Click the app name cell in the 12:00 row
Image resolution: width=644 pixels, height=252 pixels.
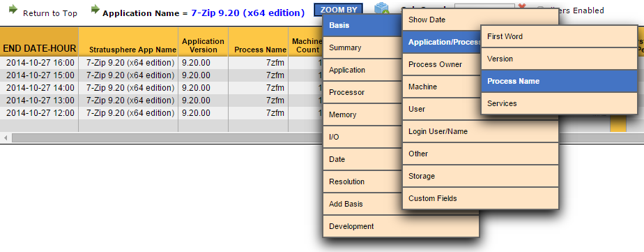coord(128,113)
